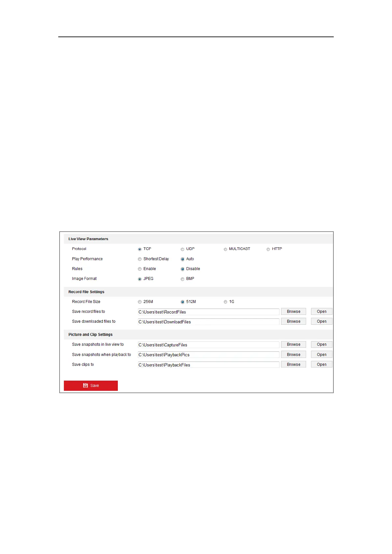Select the TCP protocol radio button
The height and width of the screenshot is (554, 392).
[x=140, y=249]
